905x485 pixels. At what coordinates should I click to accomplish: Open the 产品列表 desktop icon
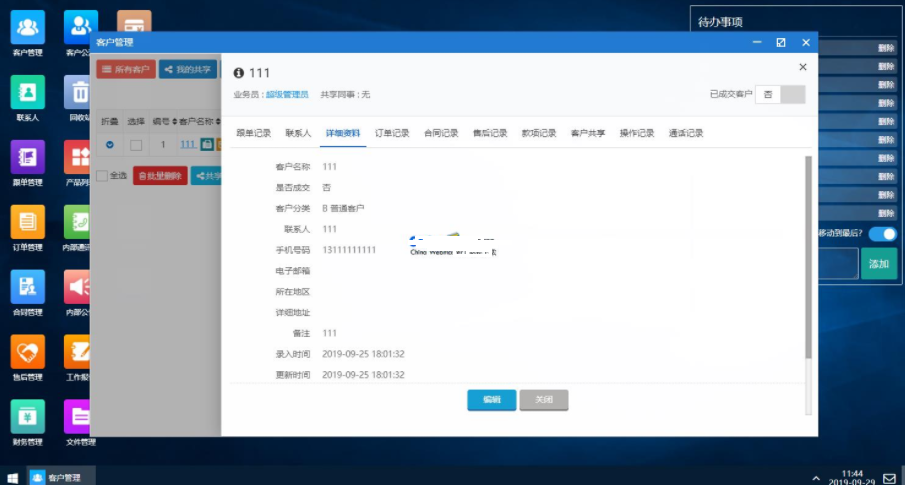coord(77,157)
